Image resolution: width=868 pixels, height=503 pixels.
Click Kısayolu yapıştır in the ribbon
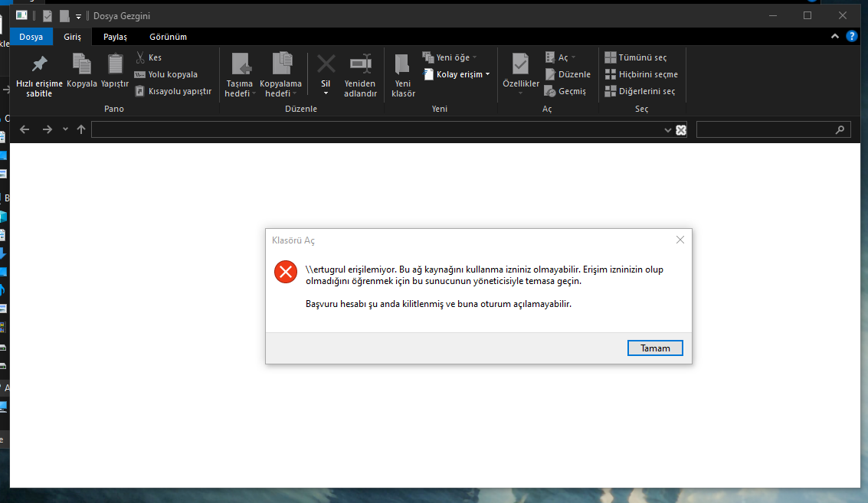coord(173,91)
